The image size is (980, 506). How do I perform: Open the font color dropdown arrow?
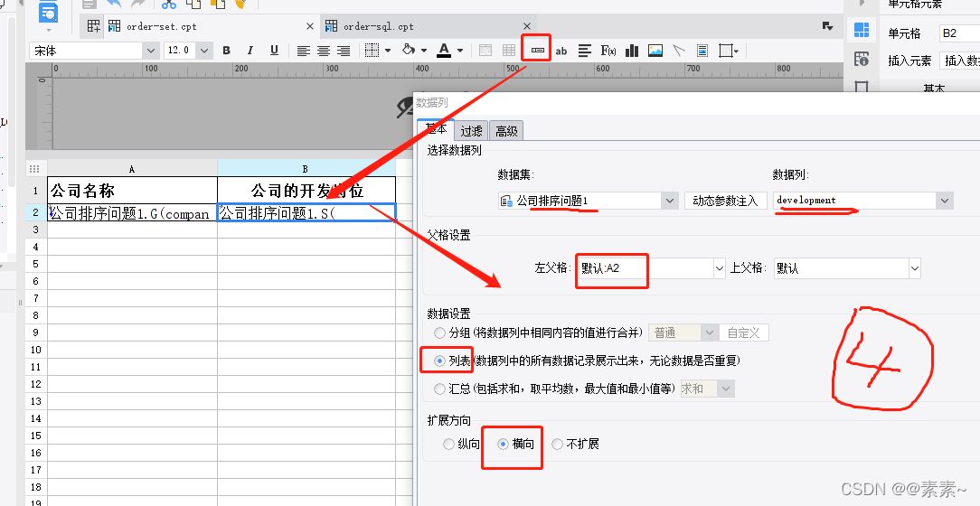[460, 51]
